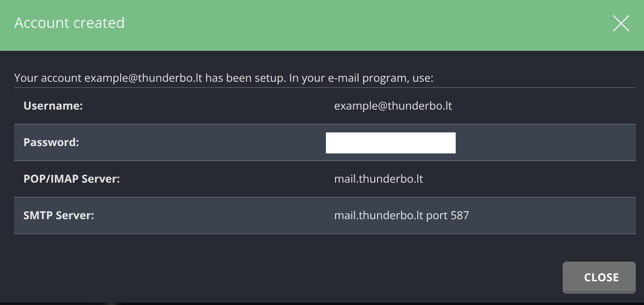This screenshot has width=644, height=305.
Task: Click the "Account created" title
Action: coord(69,23)
